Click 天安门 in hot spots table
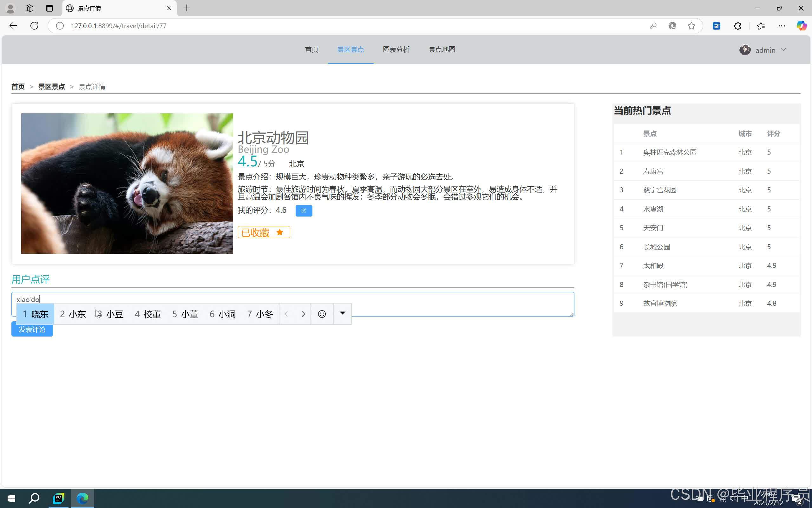The width and height of the screenshot is (812, 508). point(653,228)
